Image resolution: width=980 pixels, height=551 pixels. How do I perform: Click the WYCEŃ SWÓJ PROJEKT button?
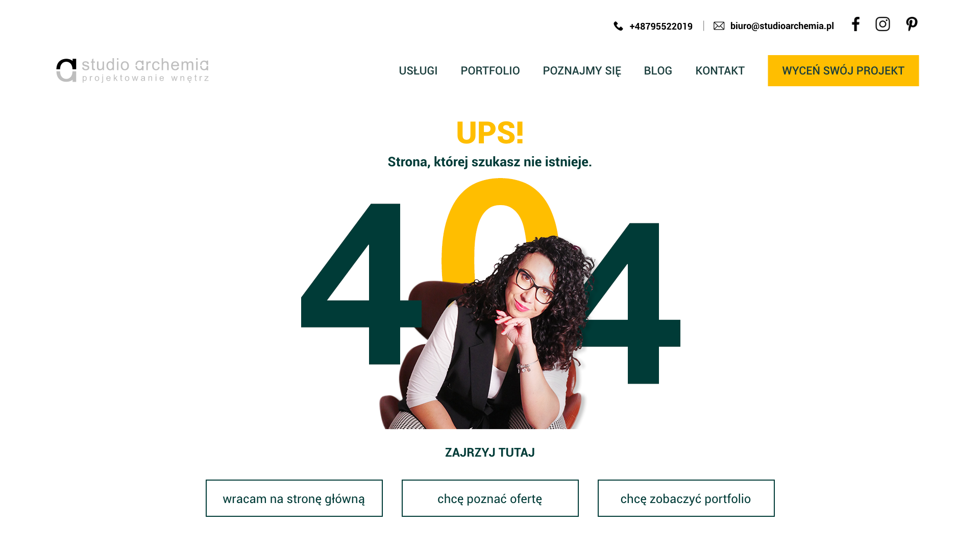pos(843,70)
